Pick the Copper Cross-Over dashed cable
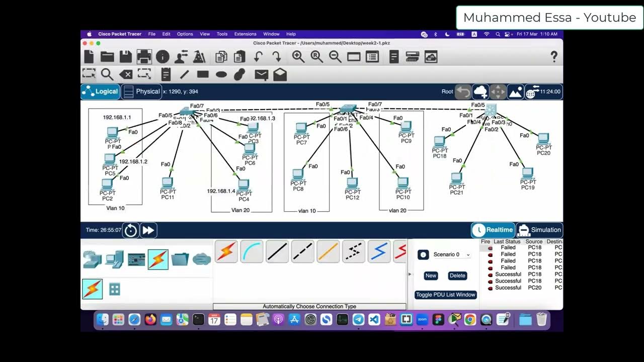Image resolution: width=644 pixels, height=362 pixels. pos(303,251)
